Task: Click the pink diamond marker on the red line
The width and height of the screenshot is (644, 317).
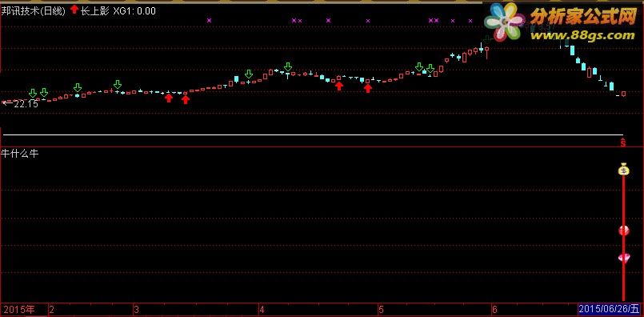Action: tap(624, 258)
